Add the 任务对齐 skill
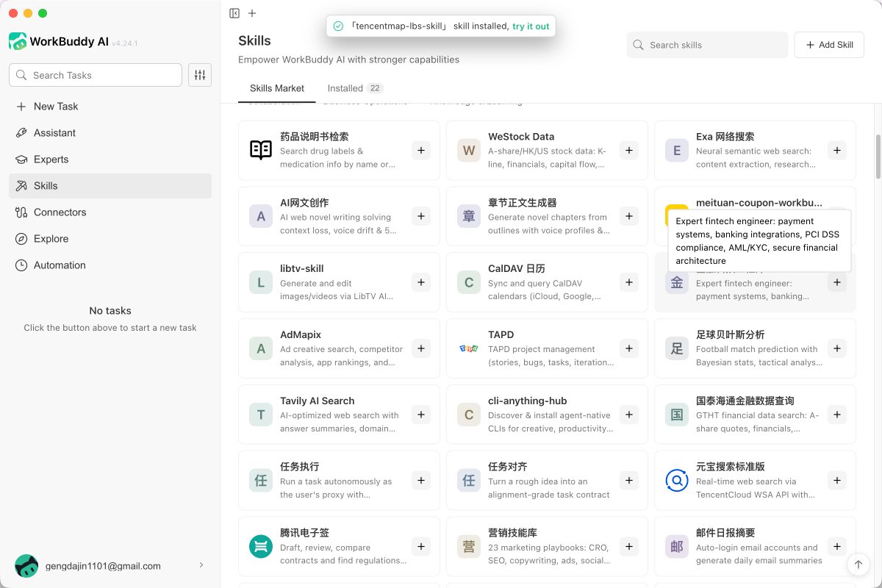 tap(629, 481)
